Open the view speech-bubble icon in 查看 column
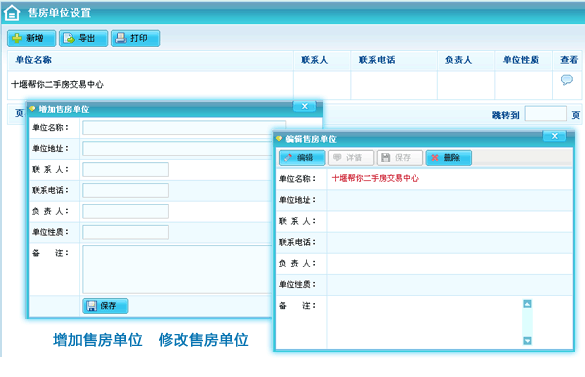Image resolution: width=585 pixels, height=377 pixels. click(567, 80)
